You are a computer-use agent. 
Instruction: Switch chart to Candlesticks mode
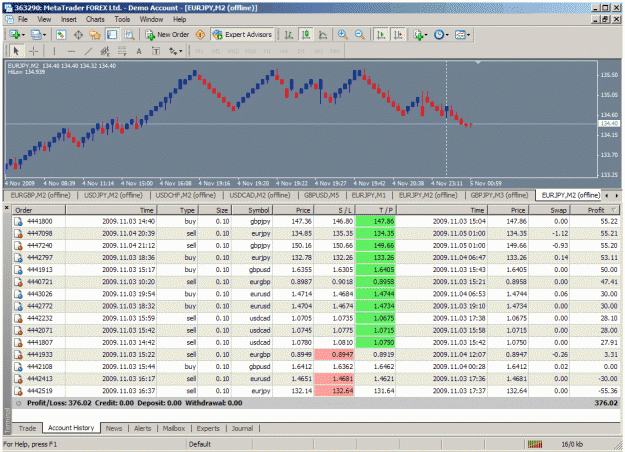[x=306, y=35]
